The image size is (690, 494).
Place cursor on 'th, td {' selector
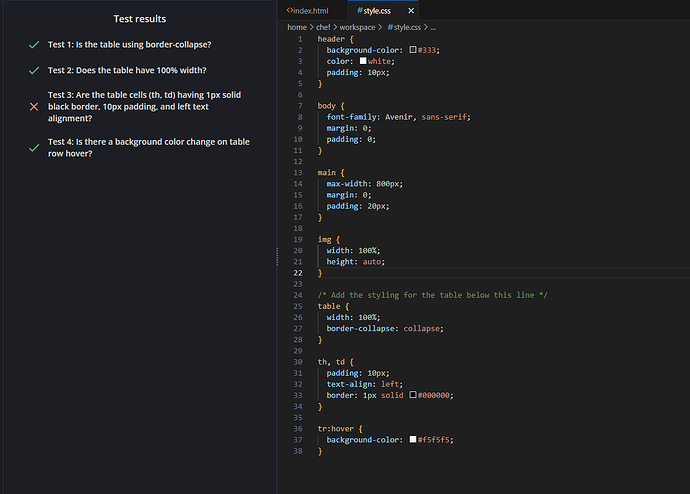[x=335, y=362]
